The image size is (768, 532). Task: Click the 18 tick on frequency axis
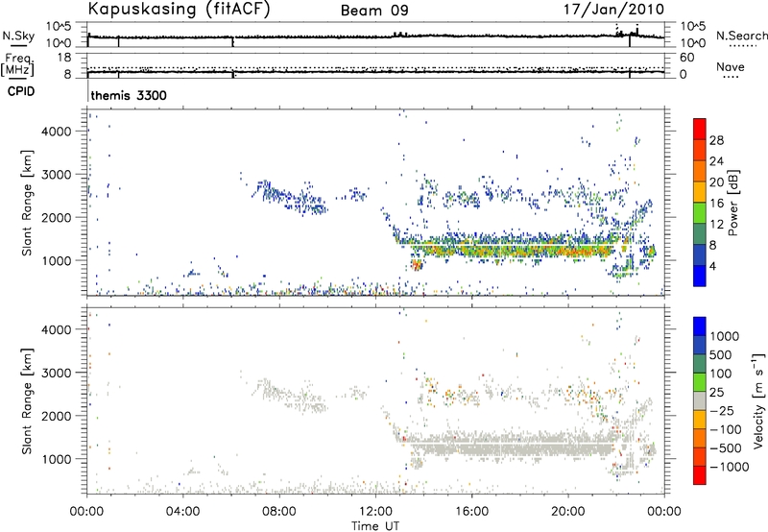tap(64, 58)
